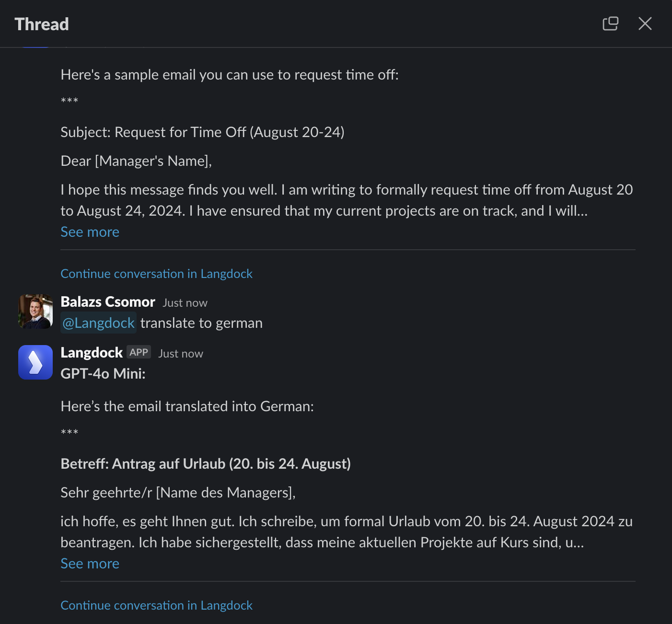This screenshot has height=624, width=672.
Task: Follow the bottom Continue conversation in Langdock link
Action: [x=156, y=605]
